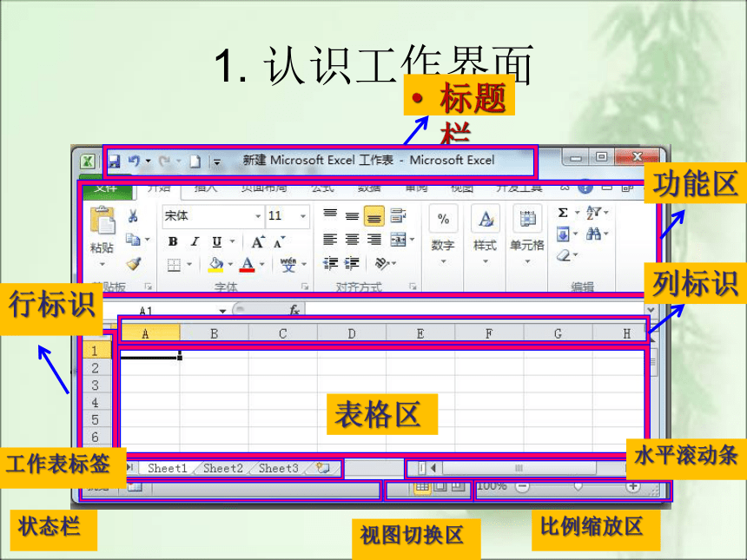This screenshot has width=747, height=560.
Task: Toggle Align Text Left
Action: 330,239
